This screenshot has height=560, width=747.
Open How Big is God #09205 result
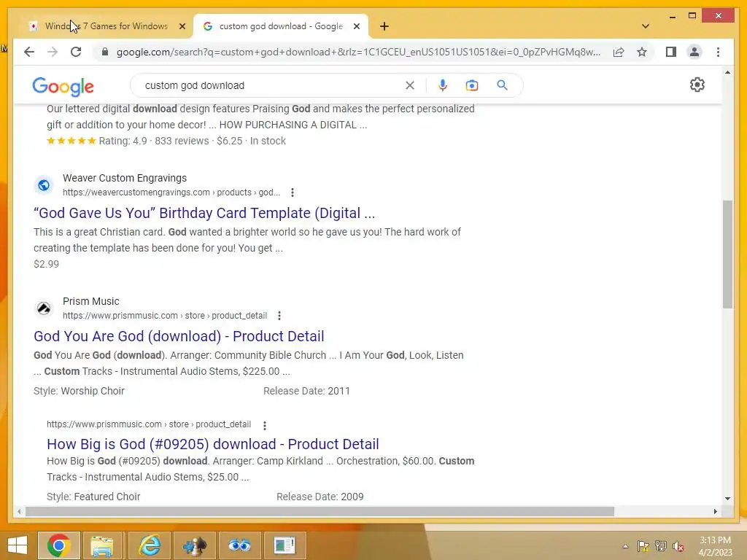tap(213, 444)
